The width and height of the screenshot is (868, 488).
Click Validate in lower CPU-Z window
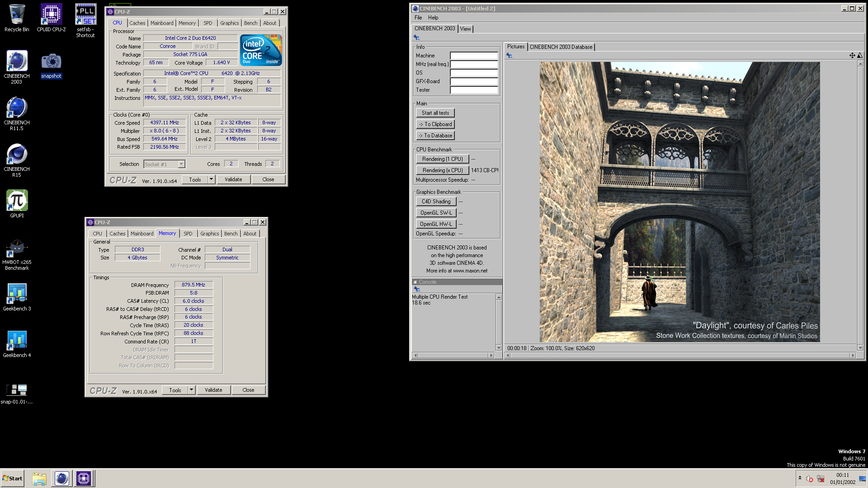point(213,390)
